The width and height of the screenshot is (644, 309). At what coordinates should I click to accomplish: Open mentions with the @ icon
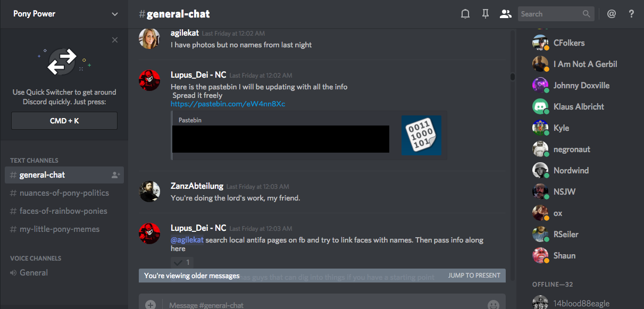click(612, 14)
